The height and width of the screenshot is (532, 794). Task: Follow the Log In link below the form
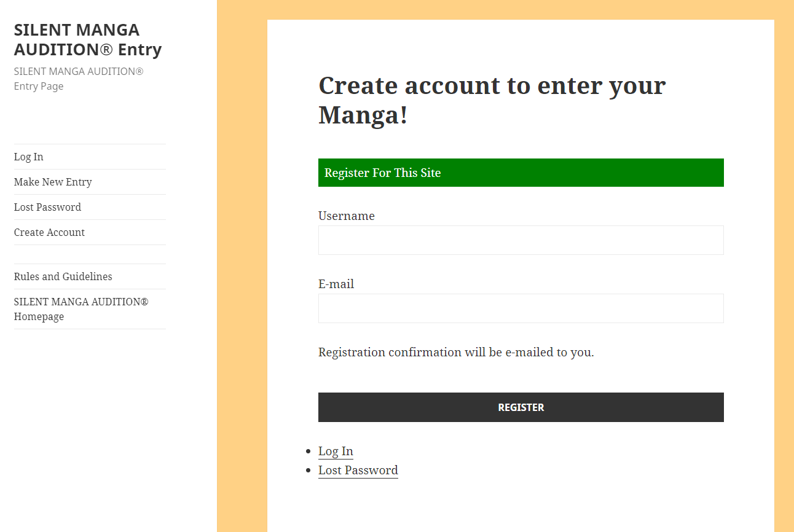point(336,451)
